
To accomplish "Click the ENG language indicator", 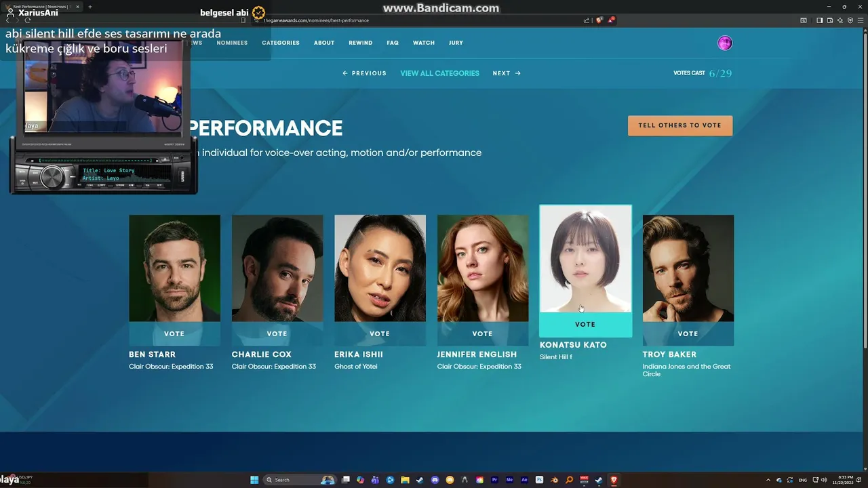I will [x=803, y=480].
